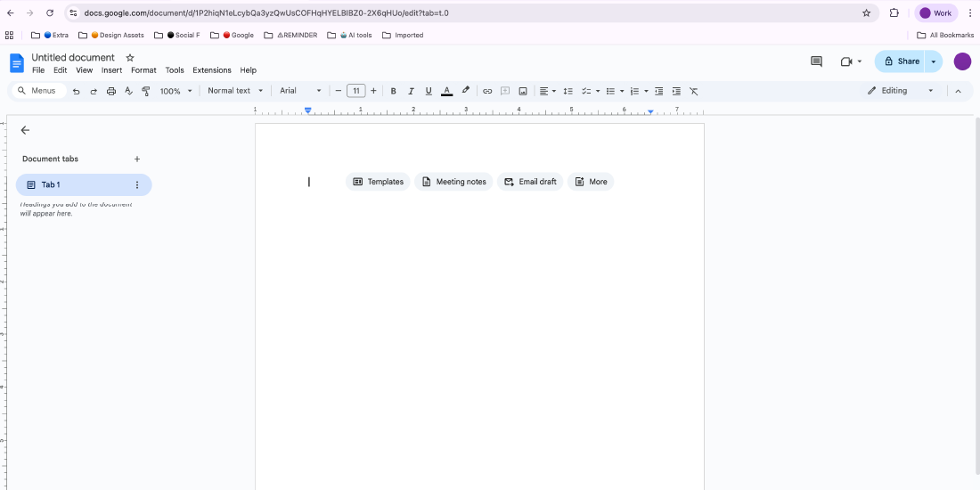
Task: Click the Share button
Action: (x=901, y=61)
